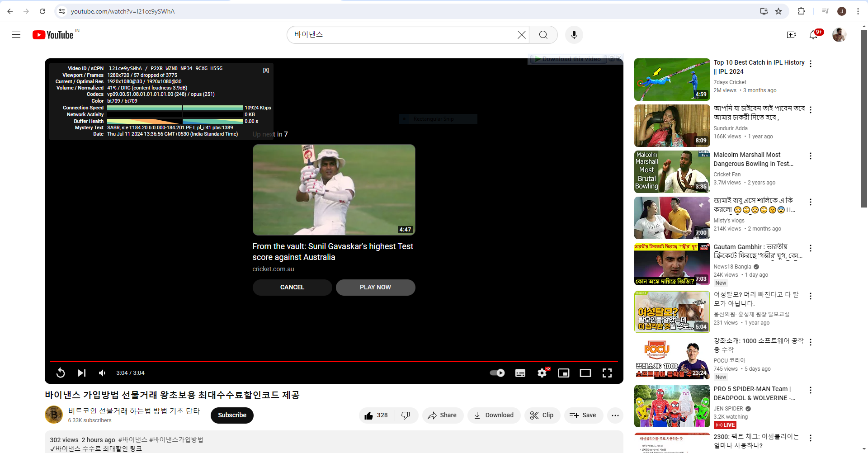Share this video
Screen dimensions: 868x453
pyautogui.click(x=443, y=415)
